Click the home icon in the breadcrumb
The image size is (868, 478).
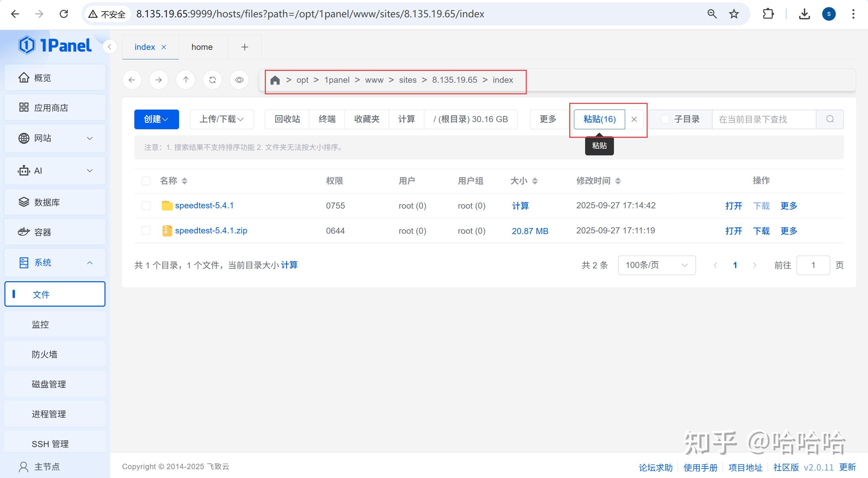tap(275, 80)
